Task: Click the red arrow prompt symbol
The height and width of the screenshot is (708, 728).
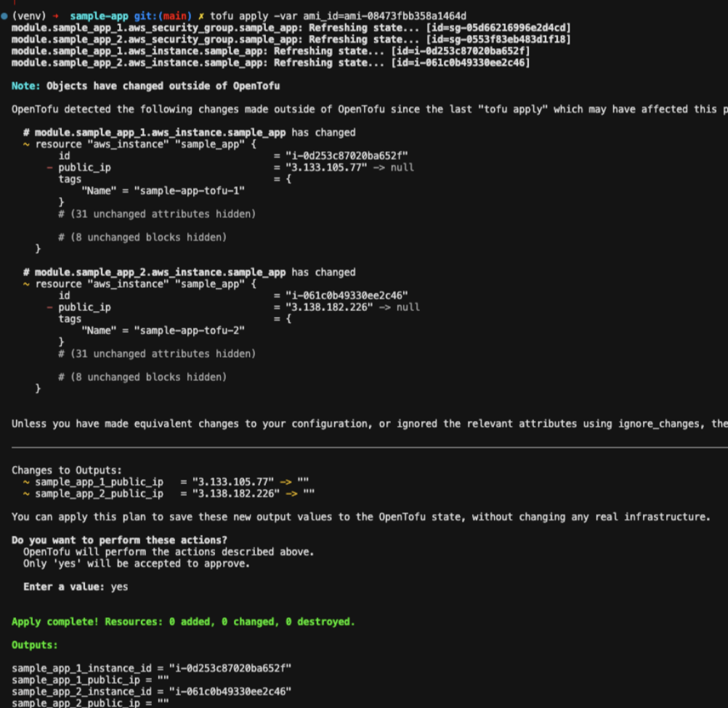Action: 54,16
